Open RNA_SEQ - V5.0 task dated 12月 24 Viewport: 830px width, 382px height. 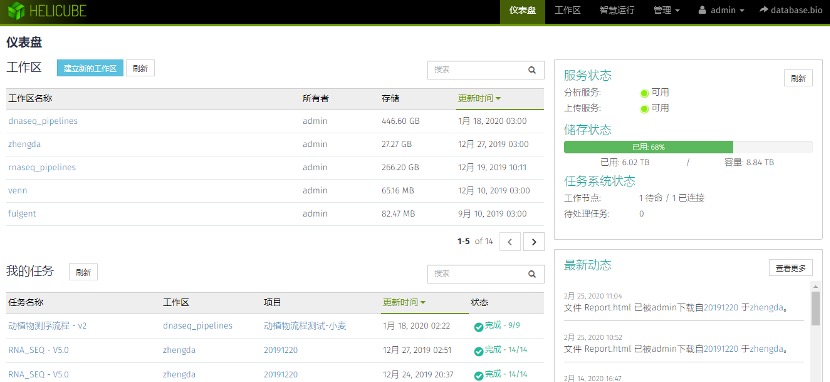[38, 375]
